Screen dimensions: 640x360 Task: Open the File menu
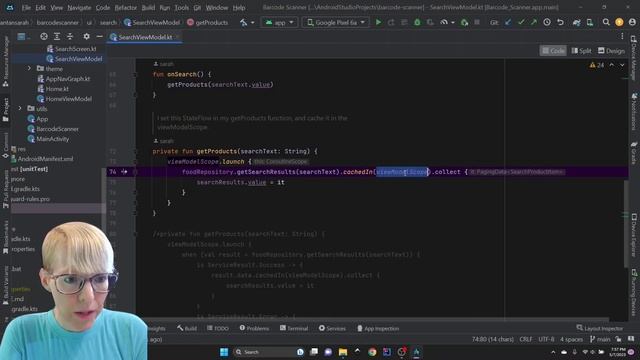tap(26, 8)
